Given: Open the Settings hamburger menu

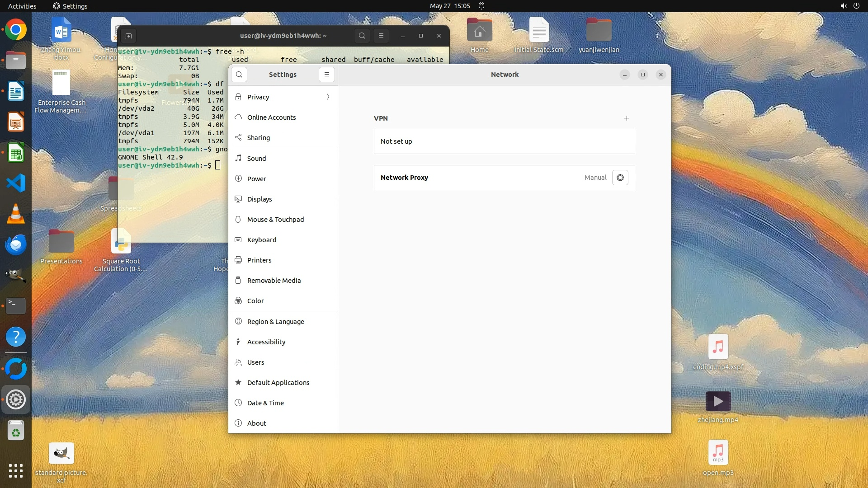Looking at the screenshot, I should tap(327, 75).
